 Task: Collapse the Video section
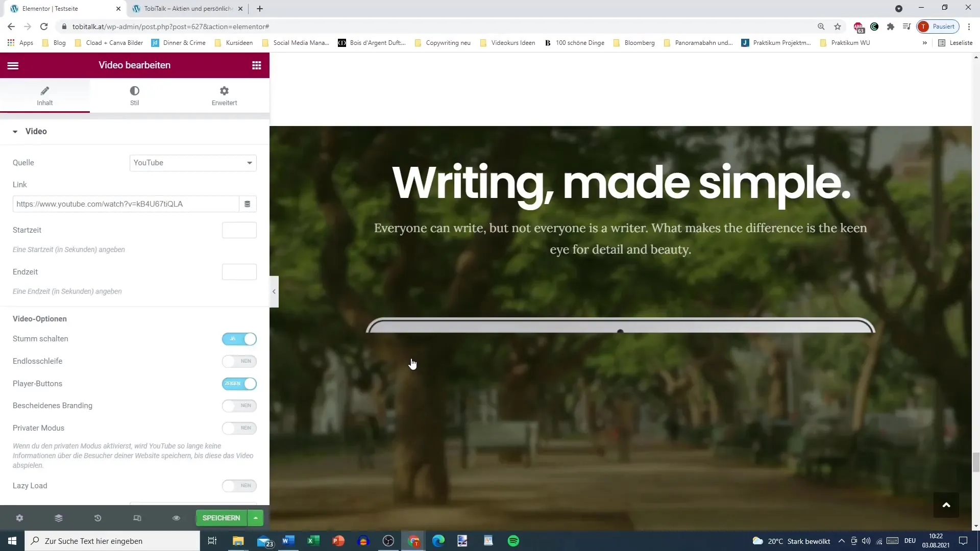(x=135, y=132)
